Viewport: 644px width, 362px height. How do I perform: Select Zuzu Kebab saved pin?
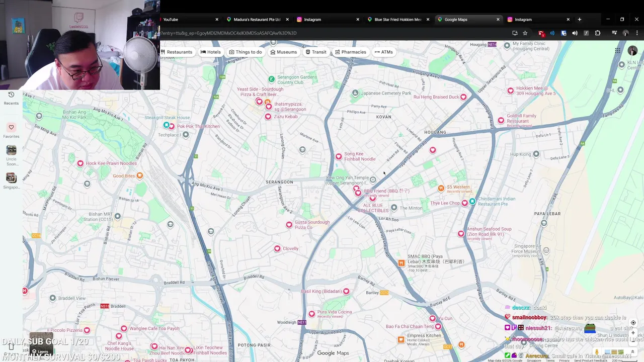pyautogui.click(x=268, y=117)
